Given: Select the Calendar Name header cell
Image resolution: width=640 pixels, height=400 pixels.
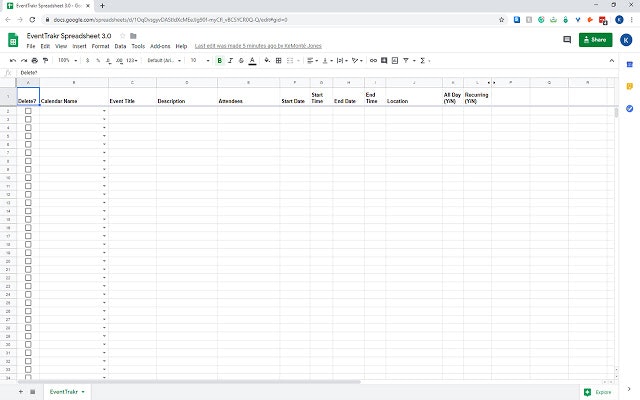Looking at the screenshot, I should [74, 97].
